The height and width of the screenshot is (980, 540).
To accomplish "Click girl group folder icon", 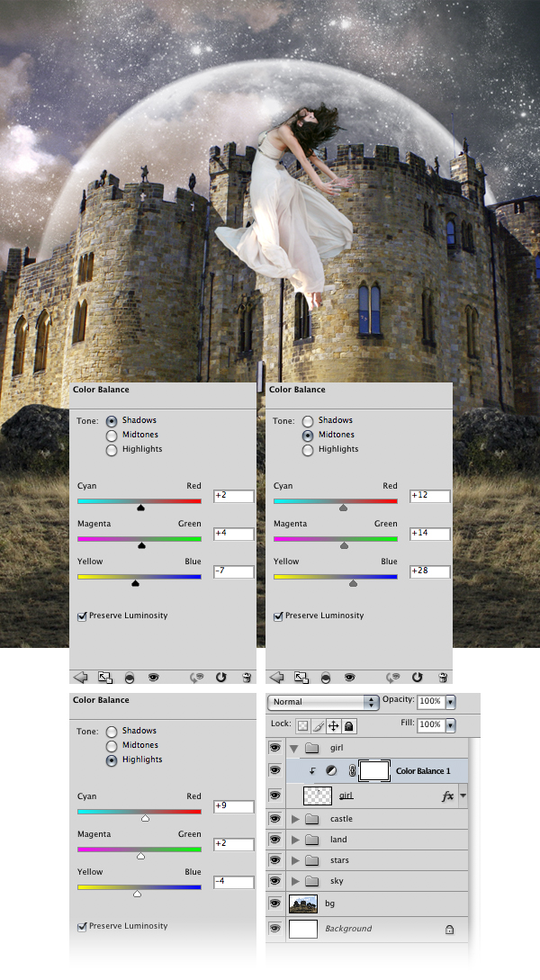I will click(x=312, y=748).
